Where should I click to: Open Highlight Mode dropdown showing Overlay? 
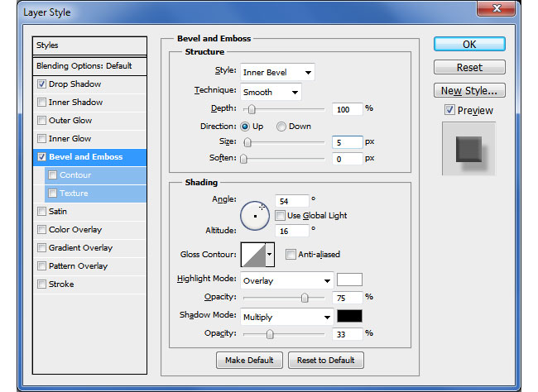click(286, 280)
